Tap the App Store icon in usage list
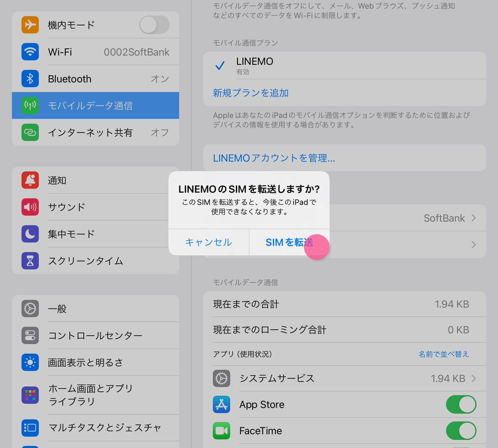The image size is (498, 448). pos(221,404)
